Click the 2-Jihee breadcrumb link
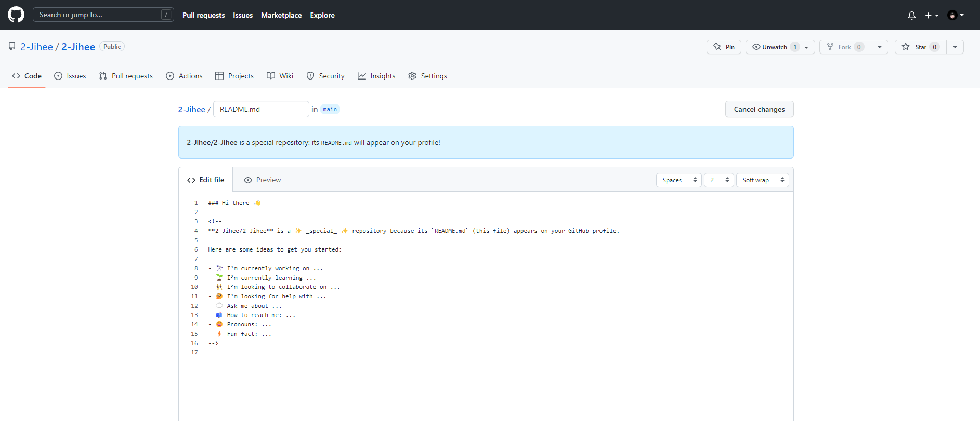 point(192,109)
